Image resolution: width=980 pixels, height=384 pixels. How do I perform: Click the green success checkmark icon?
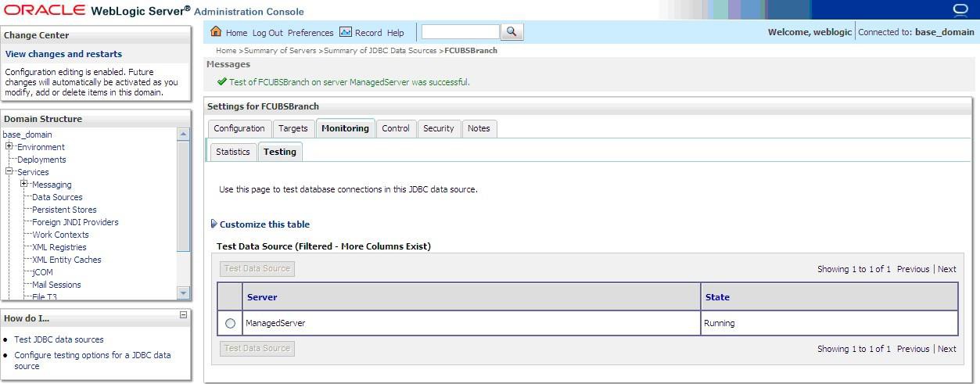coord(222,81)
